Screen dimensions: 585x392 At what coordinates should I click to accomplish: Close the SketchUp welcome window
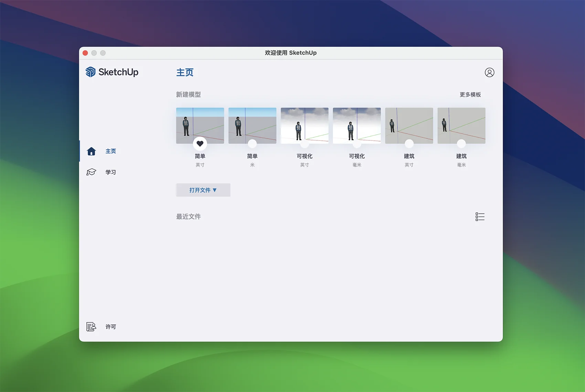(85, 53)
